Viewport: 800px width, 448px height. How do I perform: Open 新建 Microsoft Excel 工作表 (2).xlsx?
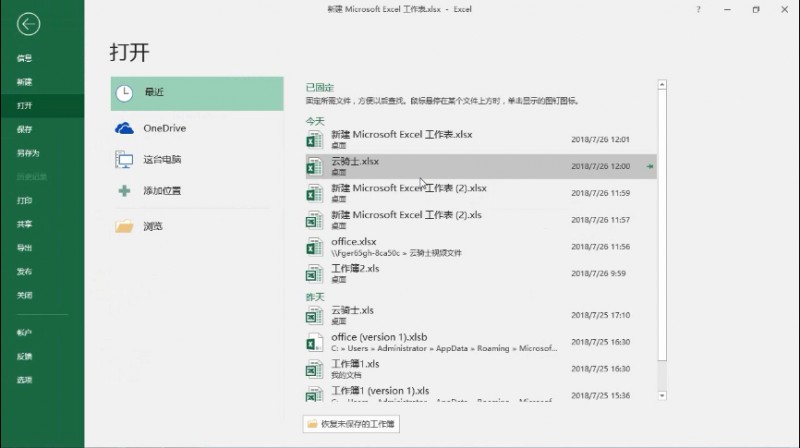pos(481,193)
